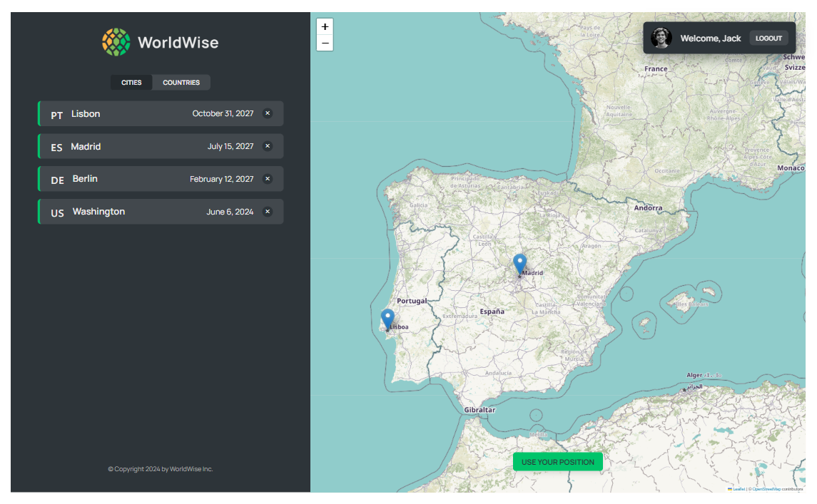Open the Madrid city entry
This screenshot has height=504, width=817.
pos(143,146)
